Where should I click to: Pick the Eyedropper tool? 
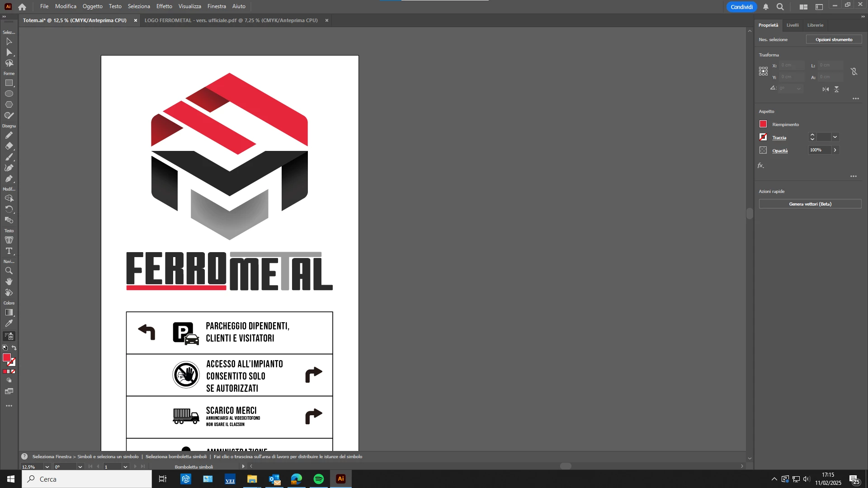[x=9, y=324]
